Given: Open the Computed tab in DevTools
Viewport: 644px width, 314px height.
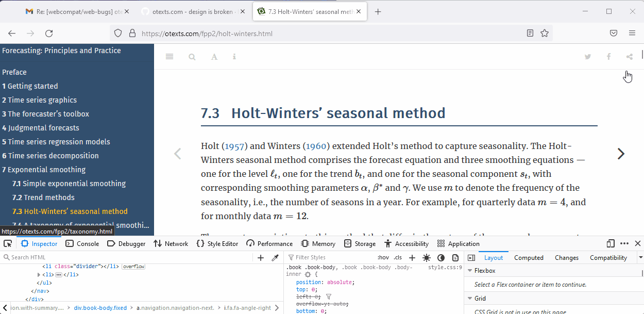Looking at the screenshot, I should click(x=529, y=257).
